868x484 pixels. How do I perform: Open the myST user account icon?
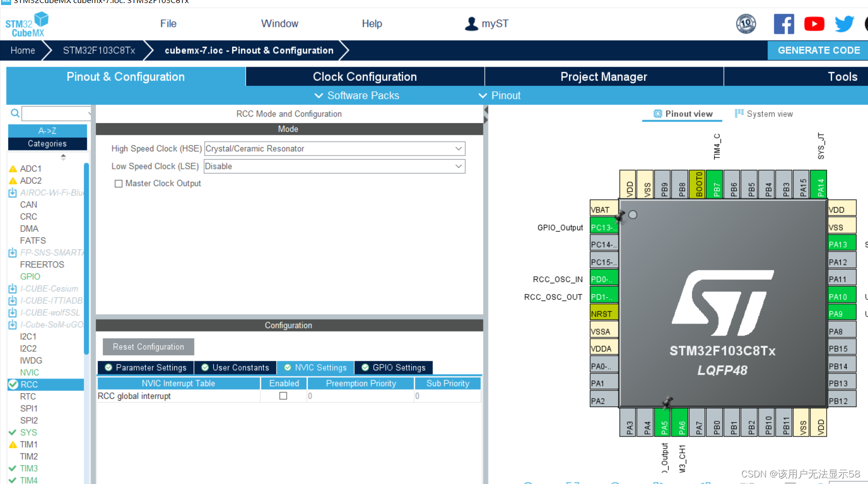(x=471, y=24)
